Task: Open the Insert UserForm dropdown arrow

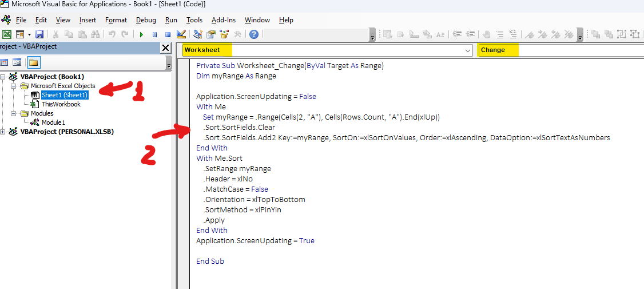Action: 30,34
